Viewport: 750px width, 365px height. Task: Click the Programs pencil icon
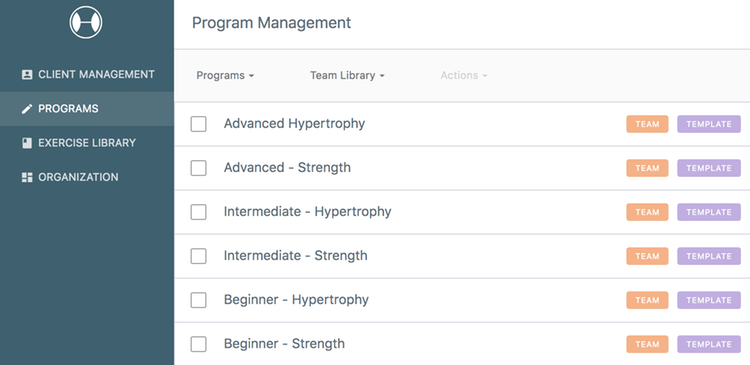tap(27, 109)
